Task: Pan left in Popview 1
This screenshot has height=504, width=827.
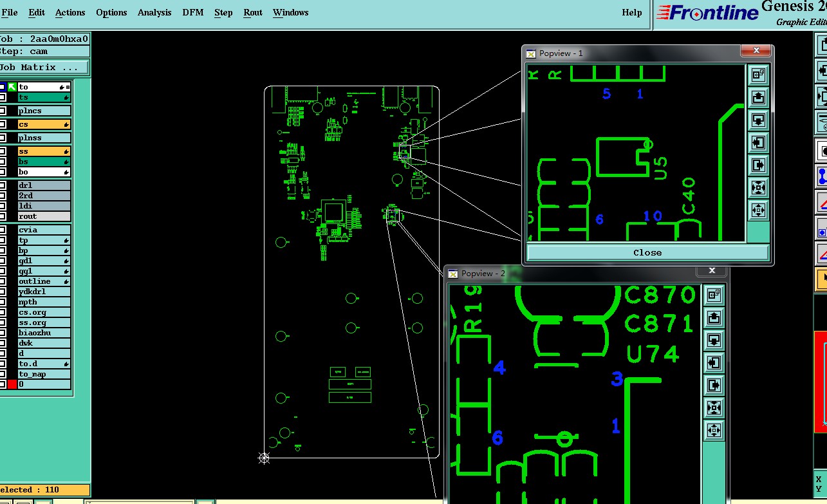Action: click(758, 142)
